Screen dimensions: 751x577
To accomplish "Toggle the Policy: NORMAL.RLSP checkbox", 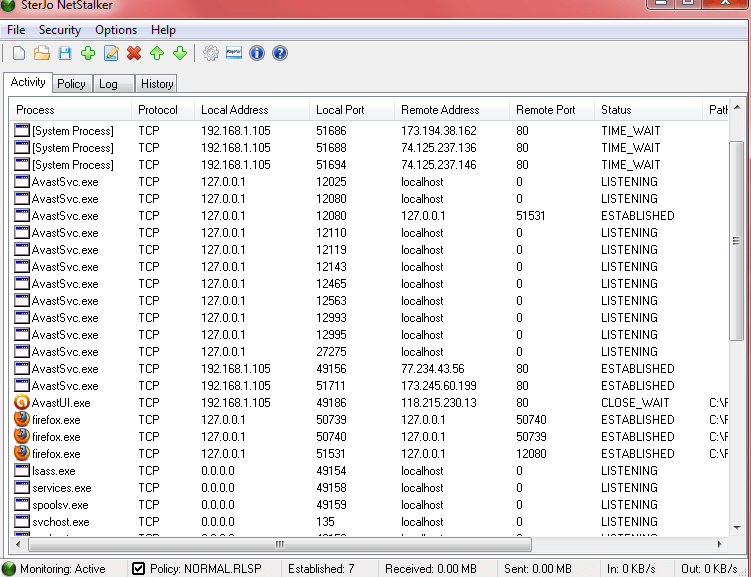I will (x=138, y=569).
